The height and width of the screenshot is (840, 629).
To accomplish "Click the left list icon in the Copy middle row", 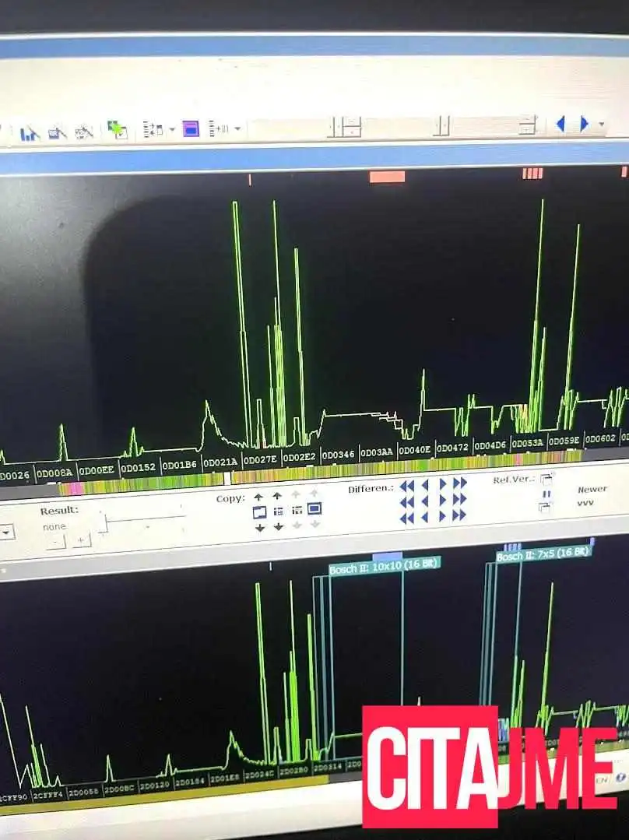I will pyautogui.click(x=278, y=511).
